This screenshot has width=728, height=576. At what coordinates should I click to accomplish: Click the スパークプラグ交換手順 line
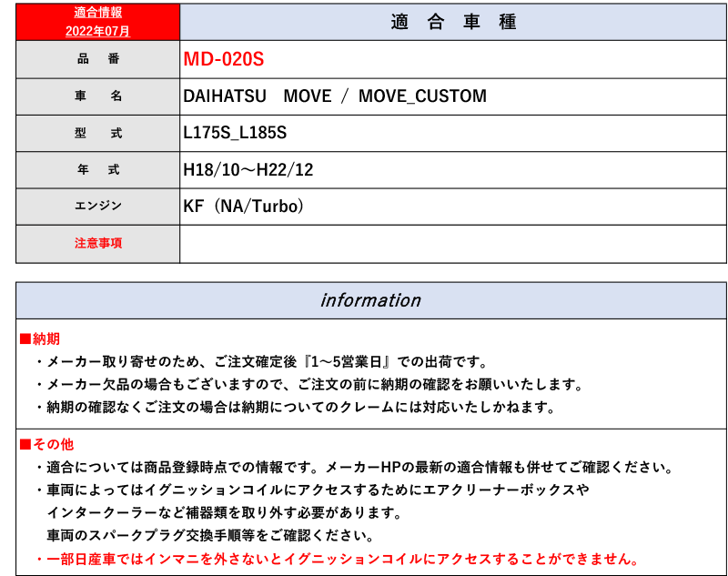click(210, 535)
